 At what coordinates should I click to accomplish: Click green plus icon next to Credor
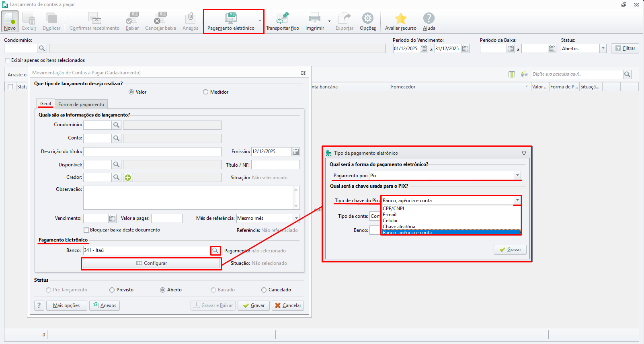pyautogui.click(x=128, y=178)
